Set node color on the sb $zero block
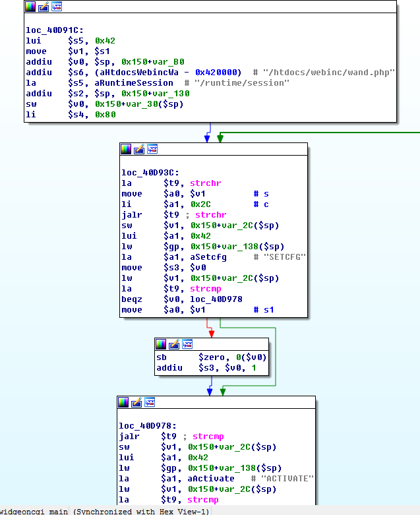The width and height of the screenshot is (420, 515). tap(161, 344)
